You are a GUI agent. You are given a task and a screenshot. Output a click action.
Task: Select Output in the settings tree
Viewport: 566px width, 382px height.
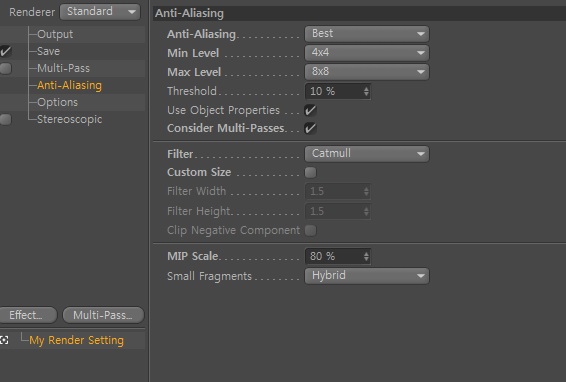tap(55, 34)
